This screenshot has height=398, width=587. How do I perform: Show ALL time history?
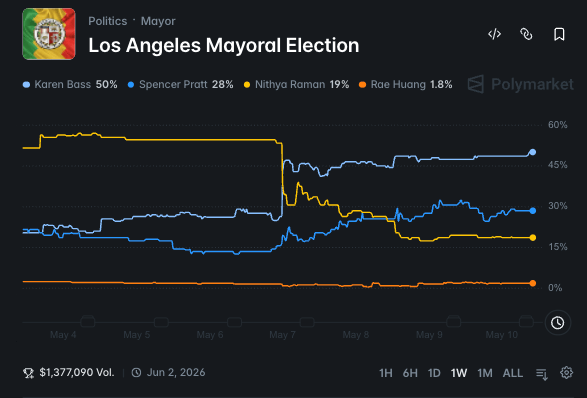click(x=513, y=373)
